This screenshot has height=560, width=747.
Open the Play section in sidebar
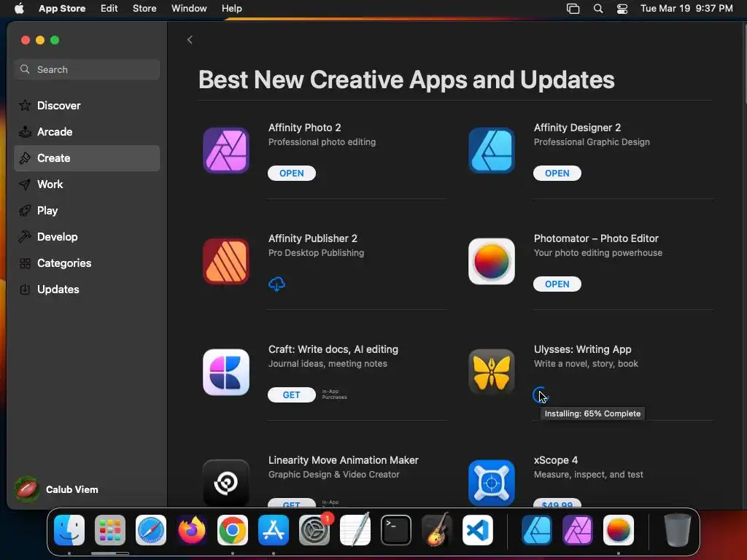tap(87, 211)
